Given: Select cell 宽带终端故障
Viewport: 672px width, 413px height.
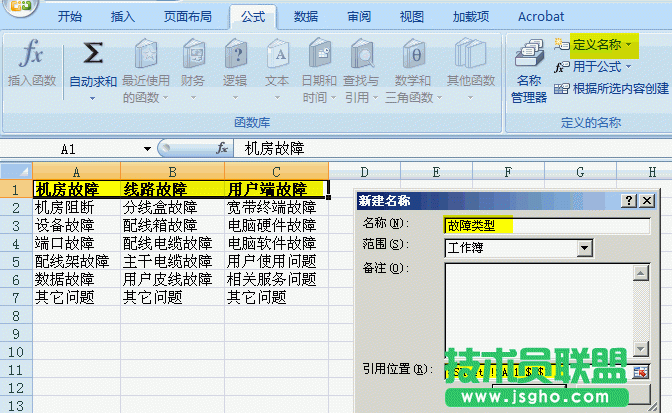Looking at the screenshot, I should 276,207.
